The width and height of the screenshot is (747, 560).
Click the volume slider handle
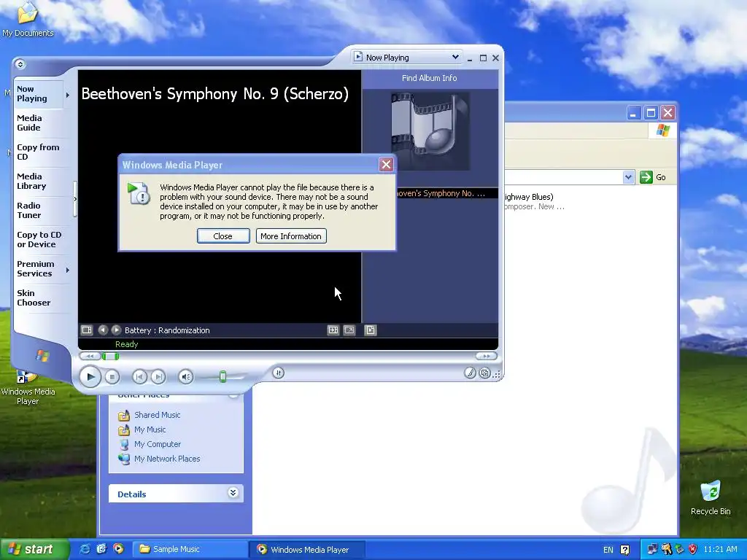222,377
